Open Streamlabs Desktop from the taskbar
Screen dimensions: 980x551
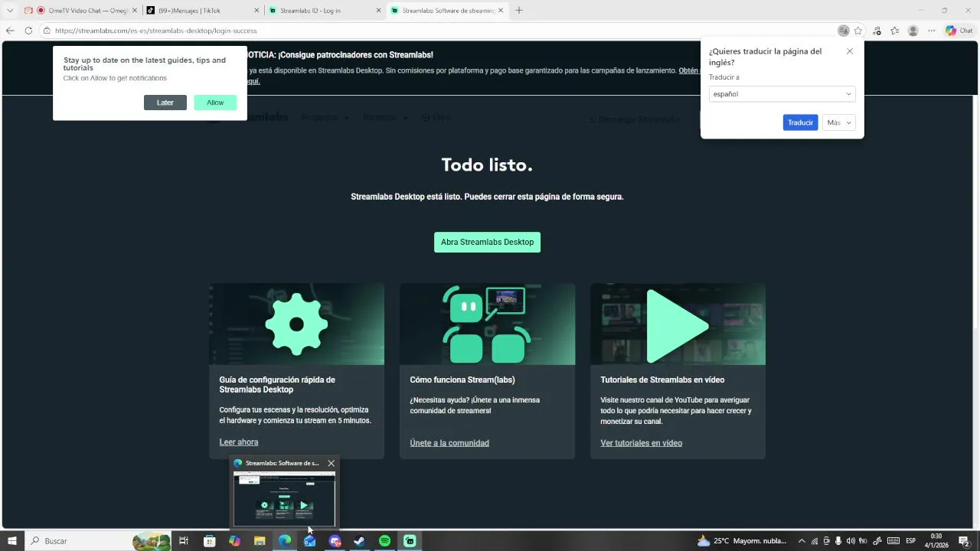coord(410,541)
